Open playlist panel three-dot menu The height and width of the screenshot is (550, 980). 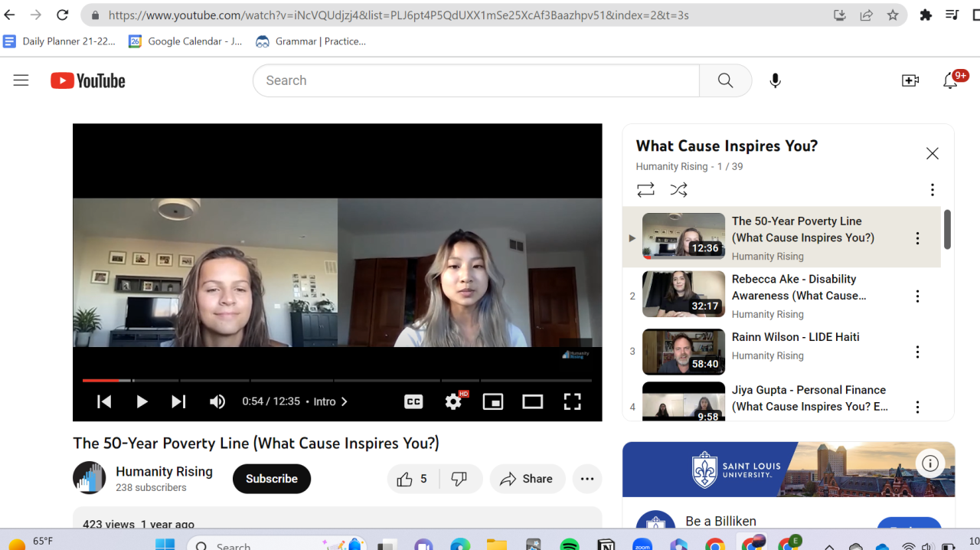[x=932, y=189]
